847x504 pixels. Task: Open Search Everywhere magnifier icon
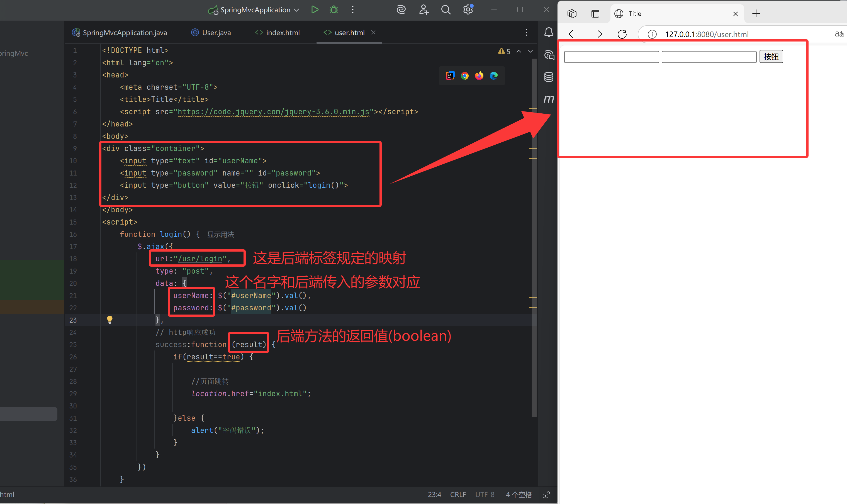(x=446, y=9)
